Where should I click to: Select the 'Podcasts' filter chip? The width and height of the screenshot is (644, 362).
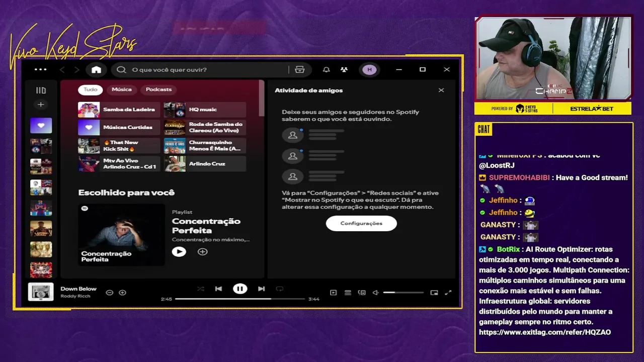click(158, 89)
